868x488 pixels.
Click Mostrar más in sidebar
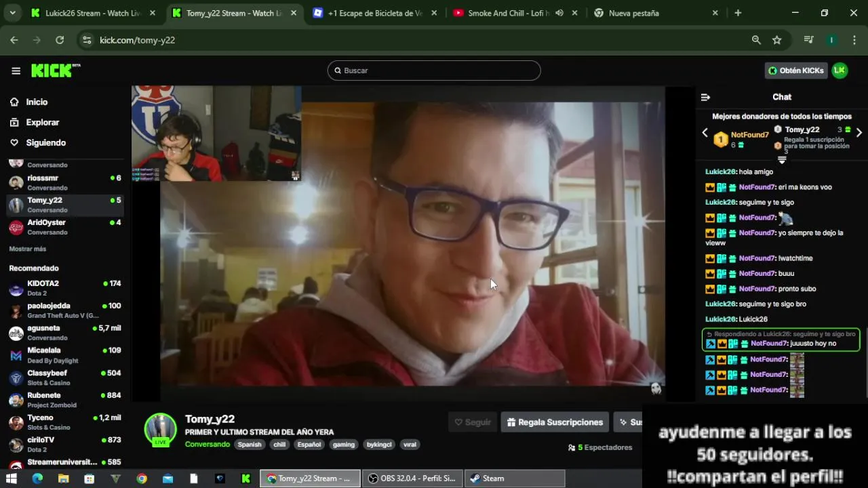pos(28,249)
